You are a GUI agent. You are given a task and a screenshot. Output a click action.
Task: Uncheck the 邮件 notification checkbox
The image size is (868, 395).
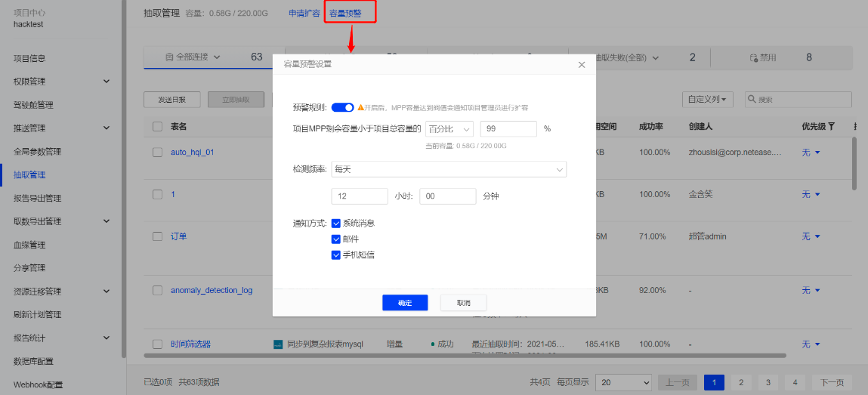pyautogui.click(x=336, y=239)
